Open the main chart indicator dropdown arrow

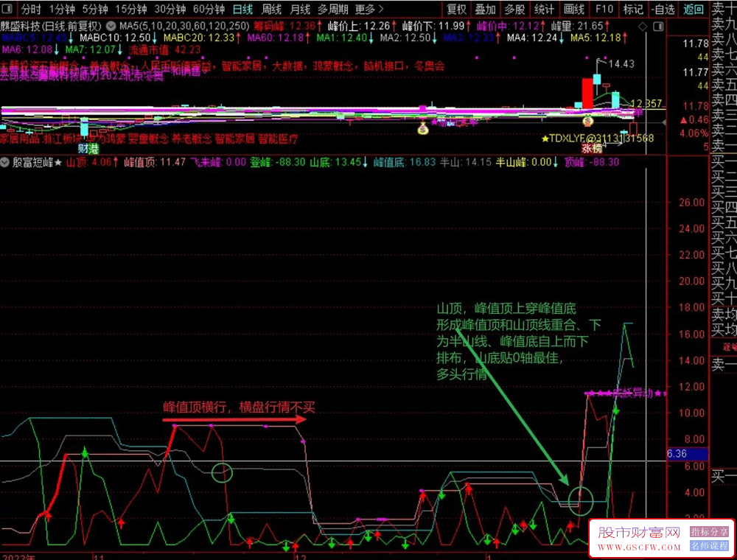point(111,26)
